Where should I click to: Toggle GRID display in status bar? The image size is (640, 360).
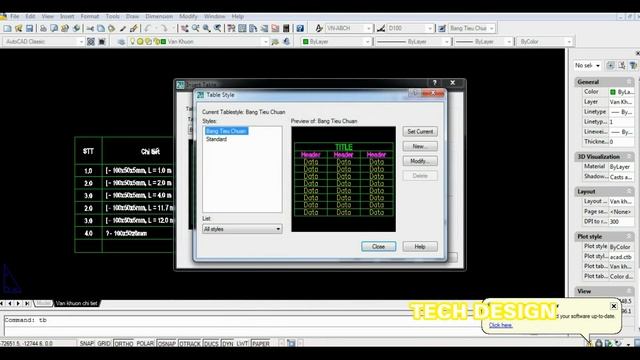pos(104,344)
